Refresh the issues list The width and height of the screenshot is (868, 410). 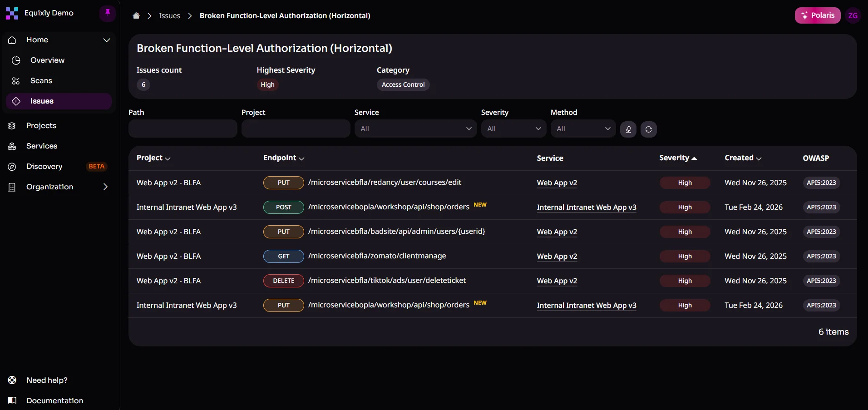coord(649,129)
